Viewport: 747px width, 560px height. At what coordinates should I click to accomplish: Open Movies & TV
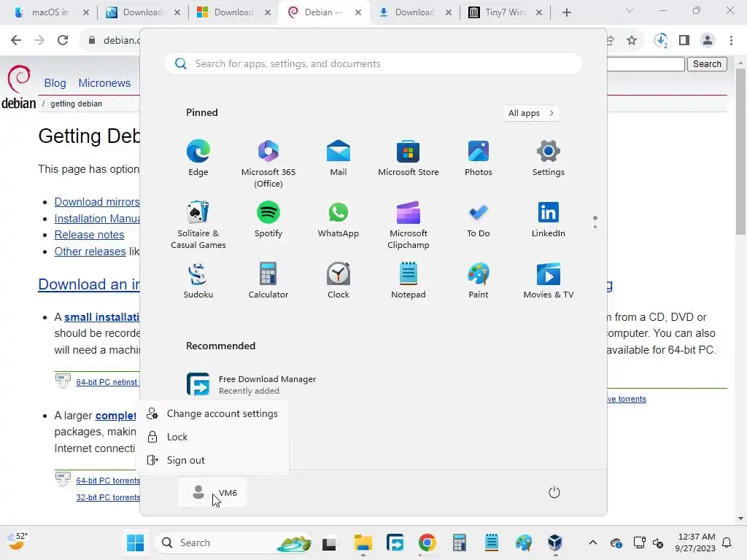(549, 281)
